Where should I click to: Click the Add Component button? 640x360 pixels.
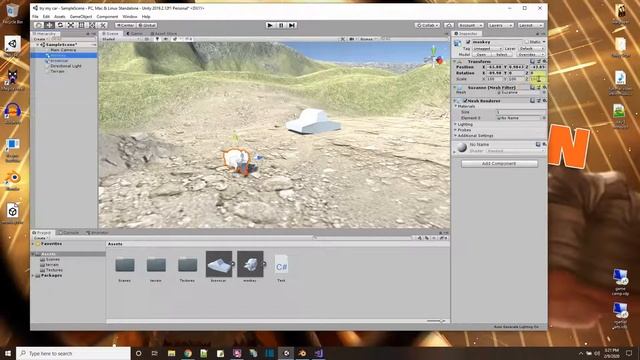[499, 164]
